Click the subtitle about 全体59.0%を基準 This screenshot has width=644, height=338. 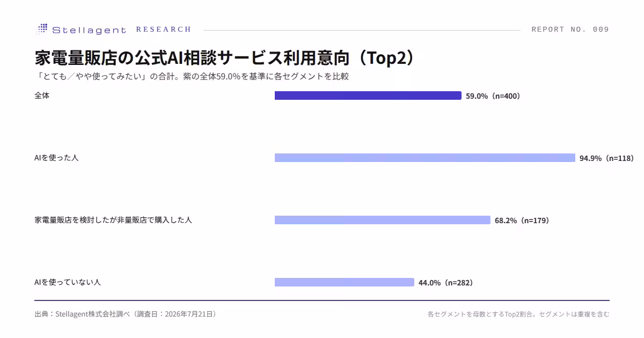pos(192,76)
